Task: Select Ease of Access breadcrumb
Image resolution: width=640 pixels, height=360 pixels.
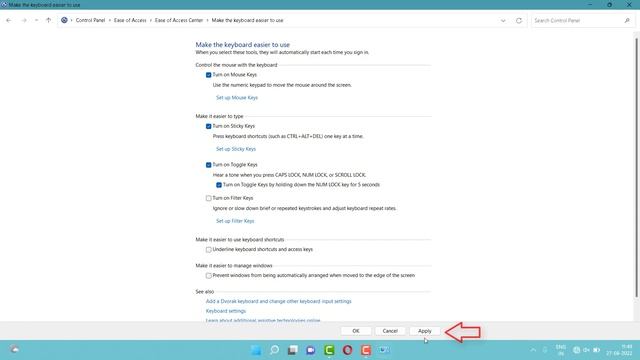Action: click(x=130, y=20)
